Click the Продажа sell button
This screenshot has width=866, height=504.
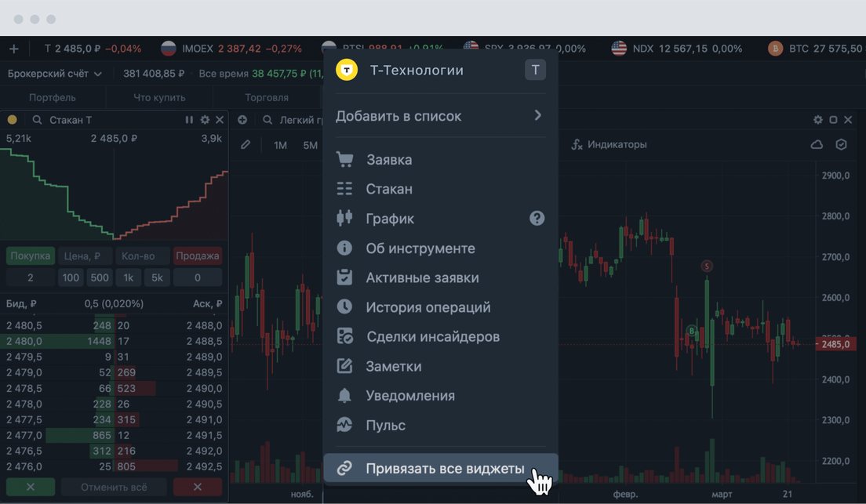tap(198, 256)
